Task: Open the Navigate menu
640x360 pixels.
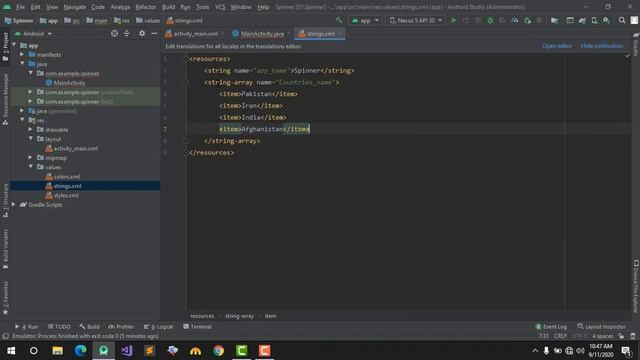Action: tap(75, 7)
